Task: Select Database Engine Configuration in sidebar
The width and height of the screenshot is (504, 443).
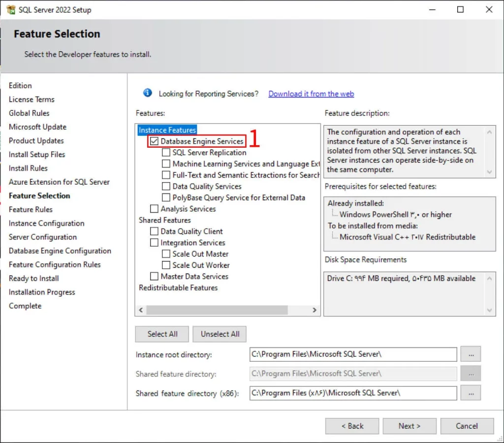Action: (x=60, y=251)
